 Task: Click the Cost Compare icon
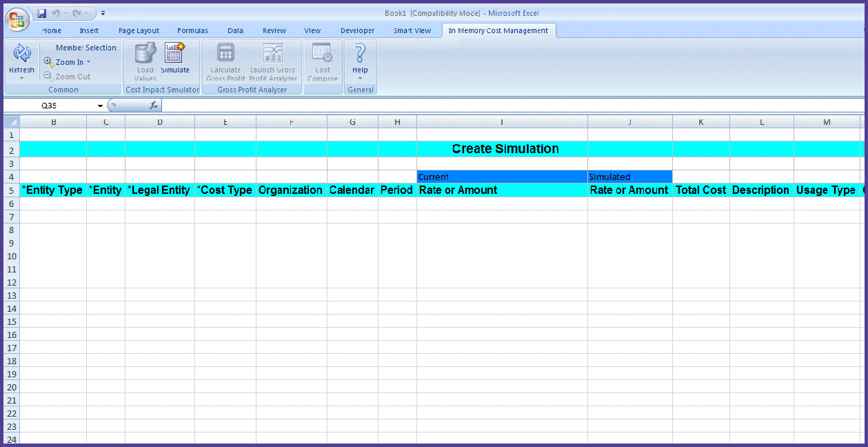(323, 54)
